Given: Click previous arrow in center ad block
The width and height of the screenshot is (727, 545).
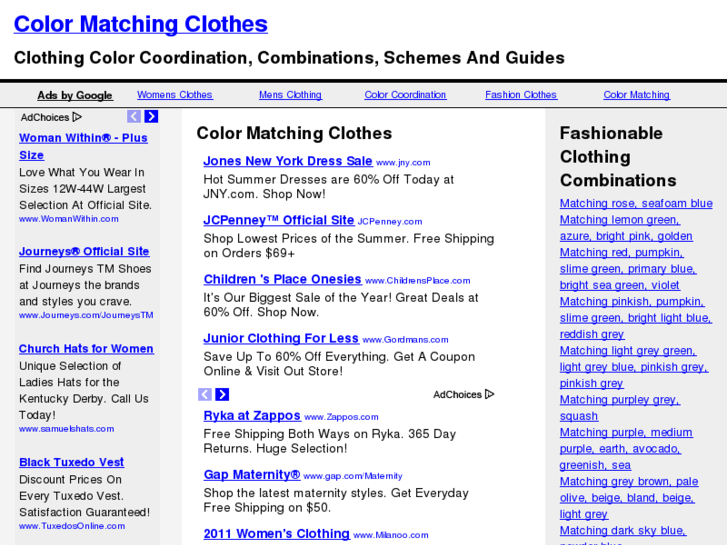Looking at the screenshot, I should point(205,394).
